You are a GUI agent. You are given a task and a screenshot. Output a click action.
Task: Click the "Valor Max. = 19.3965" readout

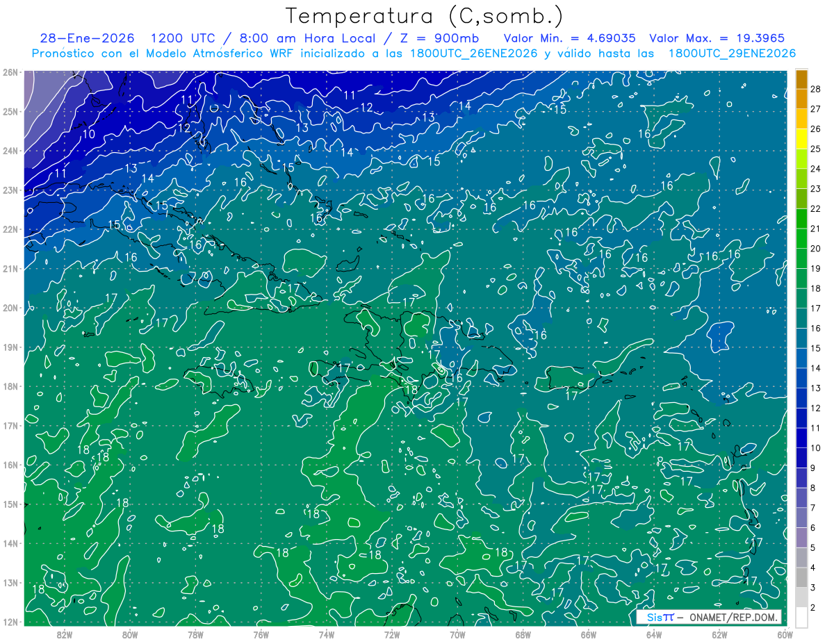717,38
